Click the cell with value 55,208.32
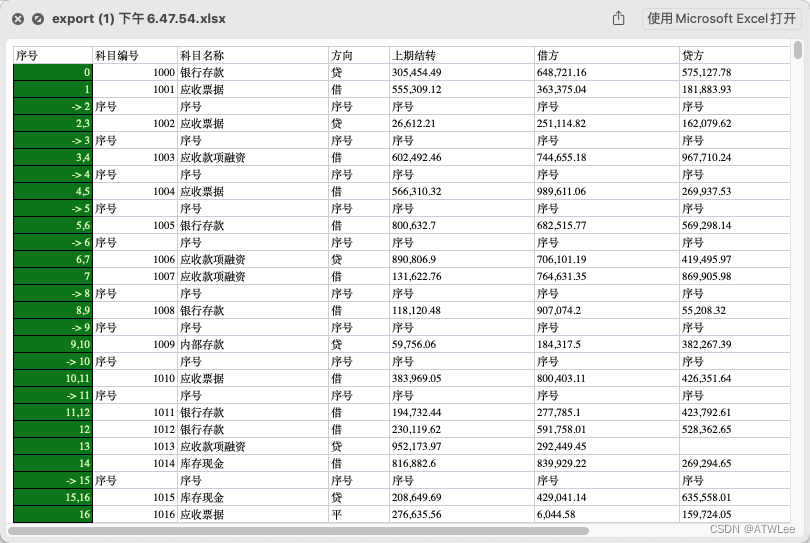Image resolution: width=810 pixels, height=543 pixels. 735,311
